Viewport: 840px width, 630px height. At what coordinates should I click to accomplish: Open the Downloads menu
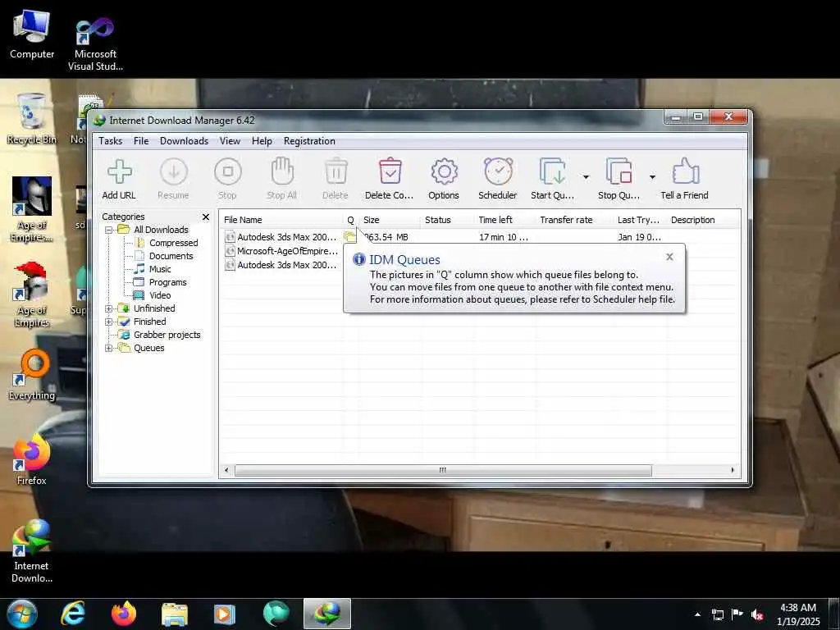coord(184,141)
